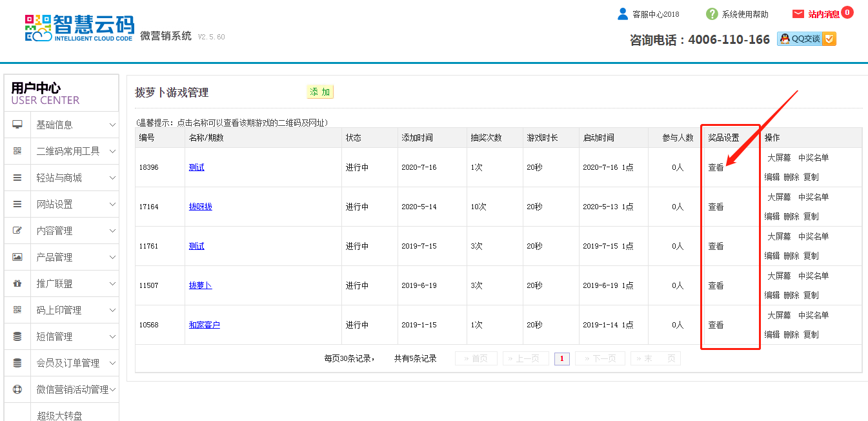Screen dimensions: 868x421
Task: Open the 拔呀拔 game name link
Action: 200,207
